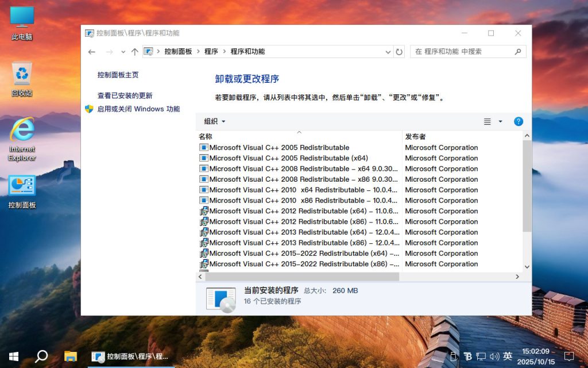This screenshot has height=368, width=588.
Task: Navigate to 程序 in the breadcrumb path
Action: click(x=210, y=51)
